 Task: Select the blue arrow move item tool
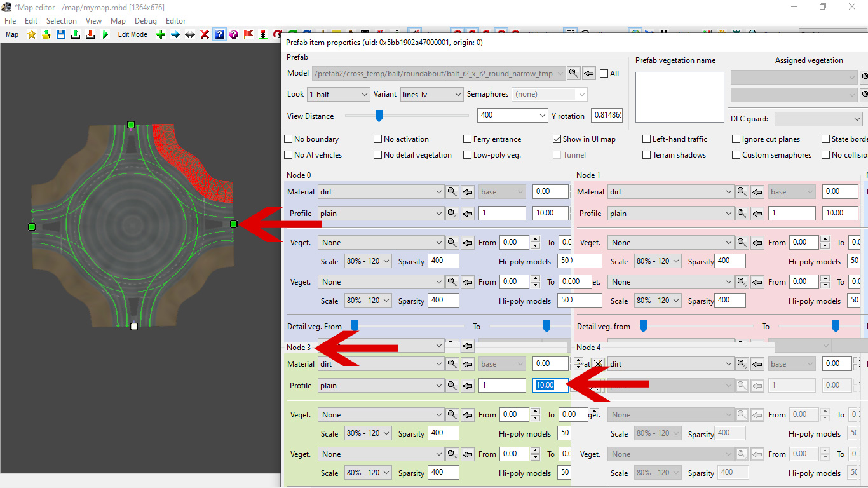(x=175, y=34)
